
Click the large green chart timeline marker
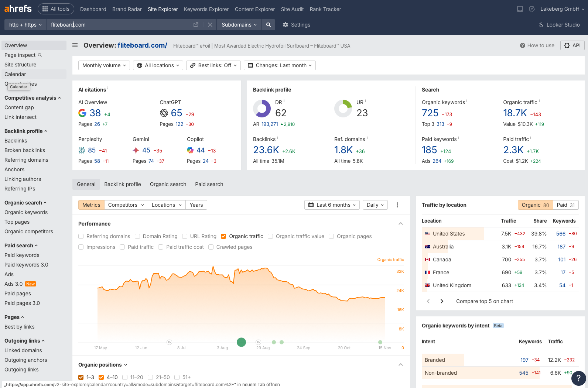click(x=241, y=342)
